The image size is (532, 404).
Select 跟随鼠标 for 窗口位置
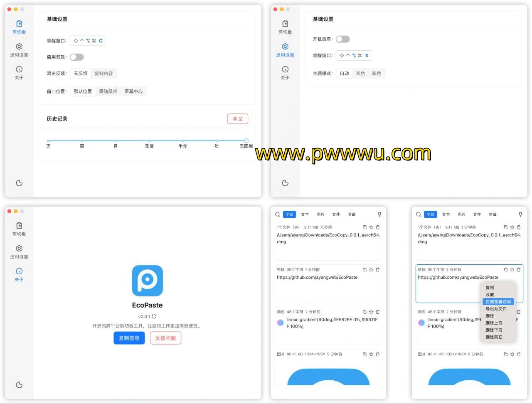click(108, 91)
